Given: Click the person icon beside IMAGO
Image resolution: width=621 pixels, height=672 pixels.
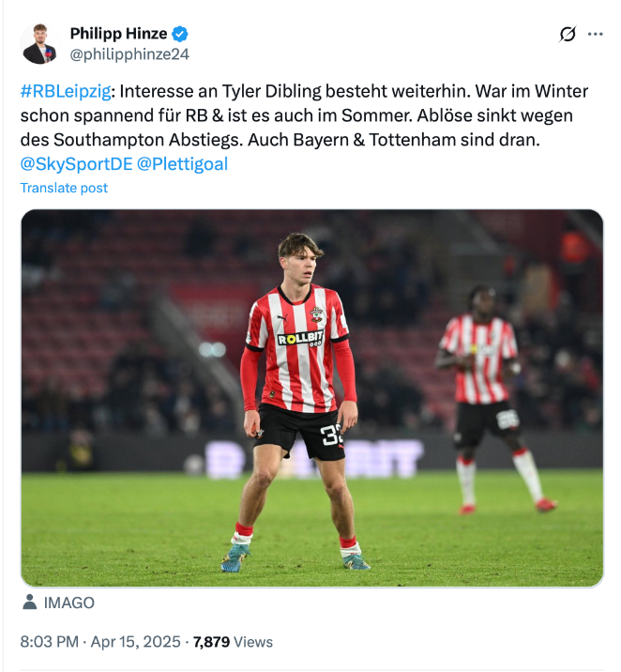Looking at the screenshot, I should pyautogui.click(x=29, y=603).
